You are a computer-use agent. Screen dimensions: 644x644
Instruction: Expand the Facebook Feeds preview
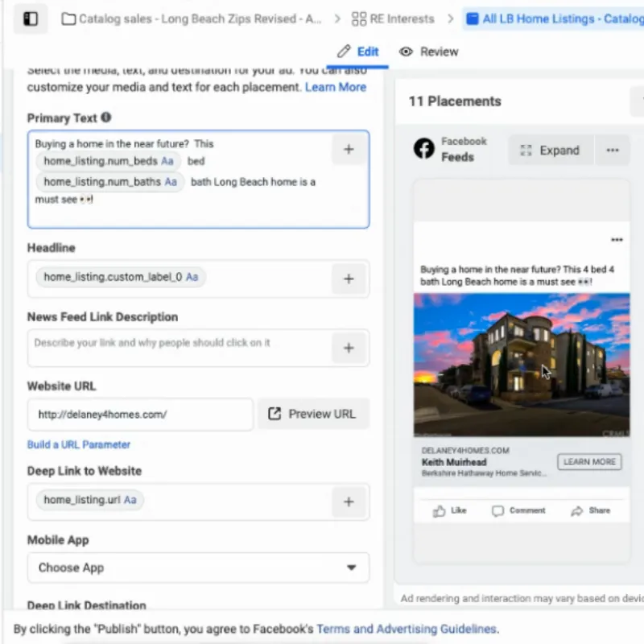coord(551,151)
